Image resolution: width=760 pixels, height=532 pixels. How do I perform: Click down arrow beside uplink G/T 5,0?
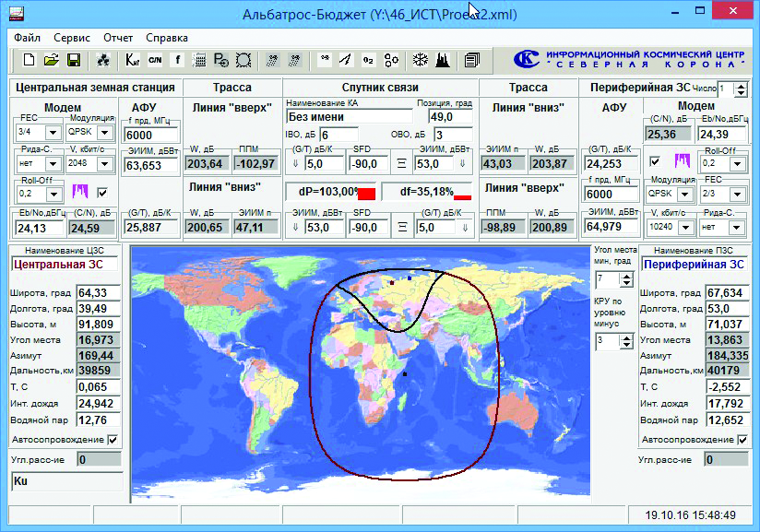(296, 164)
